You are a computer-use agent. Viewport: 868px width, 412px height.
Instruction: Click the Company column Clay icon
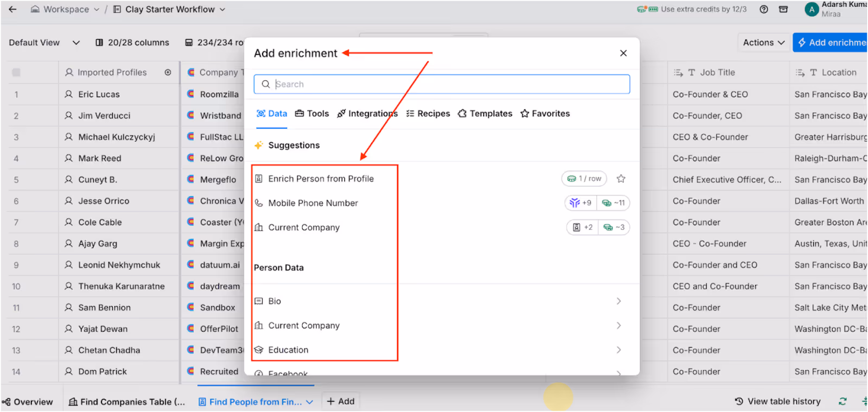[191, 72]
